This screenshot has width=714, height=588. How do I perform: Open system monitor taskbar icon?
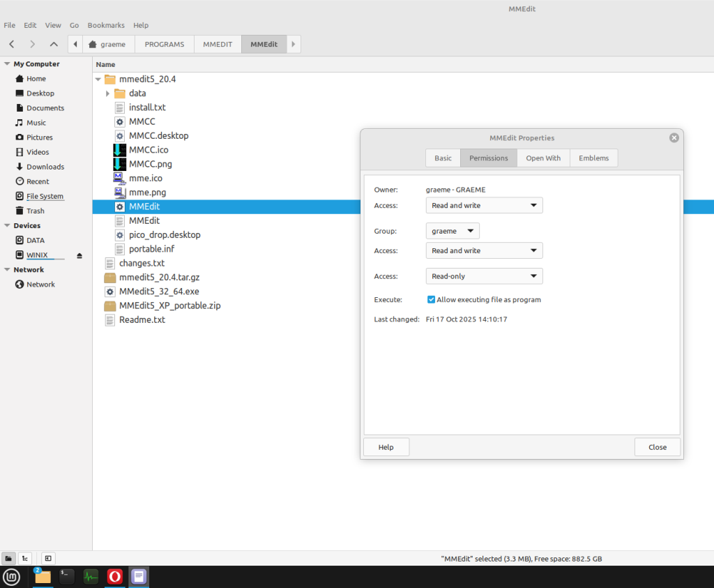[91, 576]
